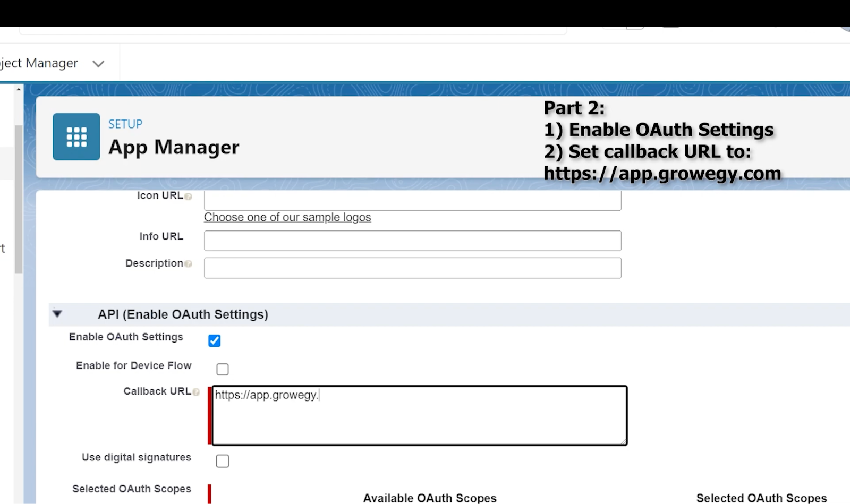Check Use digital signatures checkbox
The image size is (850, 504).
point(223,461)
